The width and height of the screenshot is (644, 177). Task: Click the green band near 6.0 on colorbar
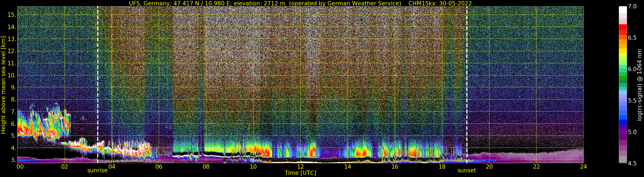(x=623, y=69)
